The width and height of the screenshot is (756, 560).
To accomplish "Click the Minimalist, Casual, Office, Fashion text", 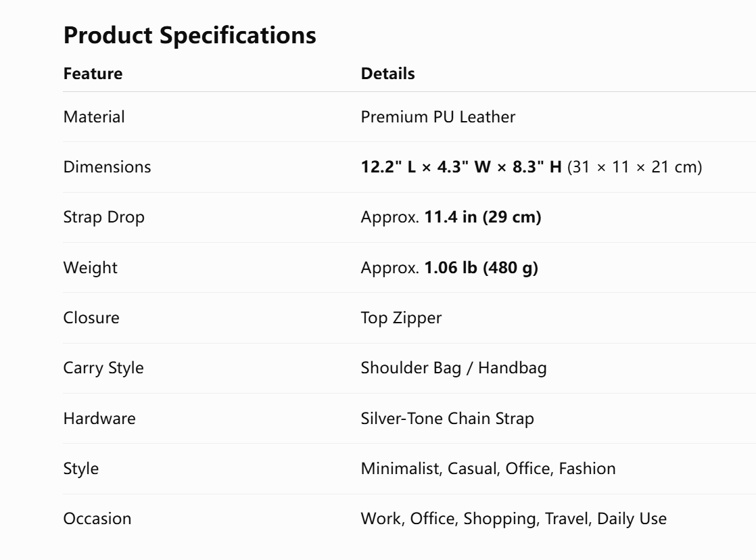I will tap(488, 469).
